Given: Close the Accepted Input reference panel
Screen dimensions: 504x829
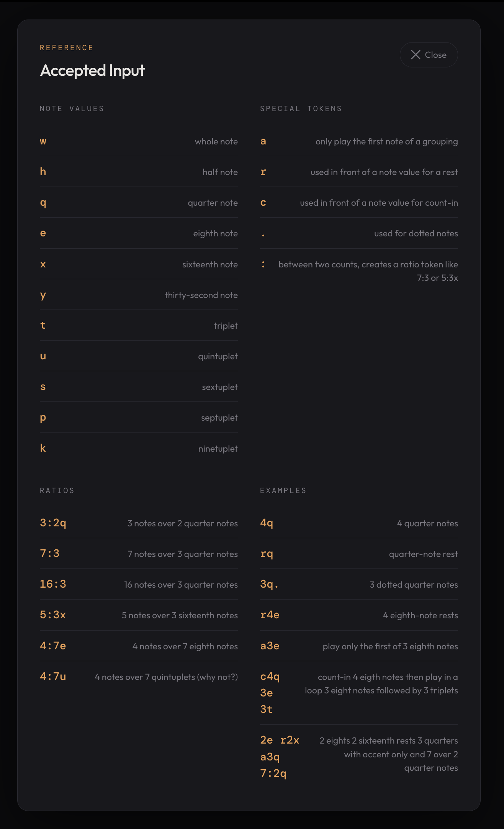Looking at the screenshot, I should [429, 55].
